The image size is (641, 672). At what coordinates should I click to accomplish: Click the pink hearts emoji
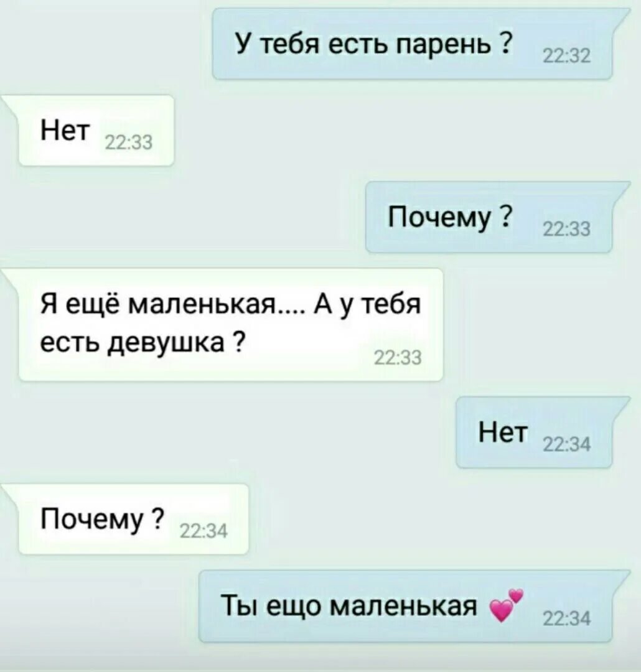507,605
